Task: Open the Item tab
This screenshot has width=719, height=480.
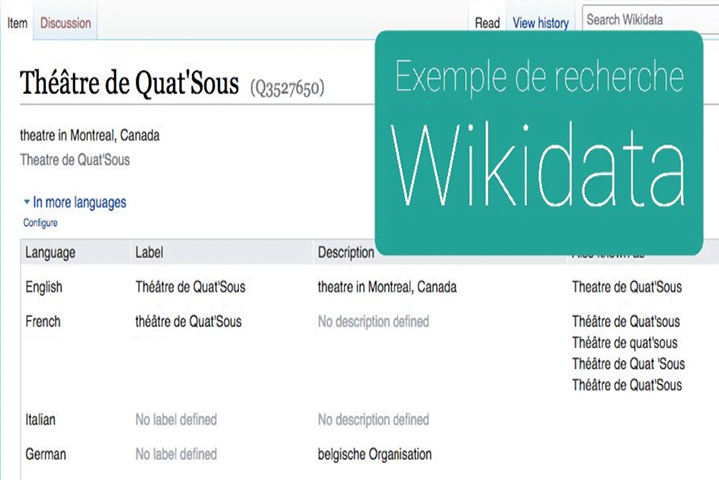Action: (x=17, y=23)
